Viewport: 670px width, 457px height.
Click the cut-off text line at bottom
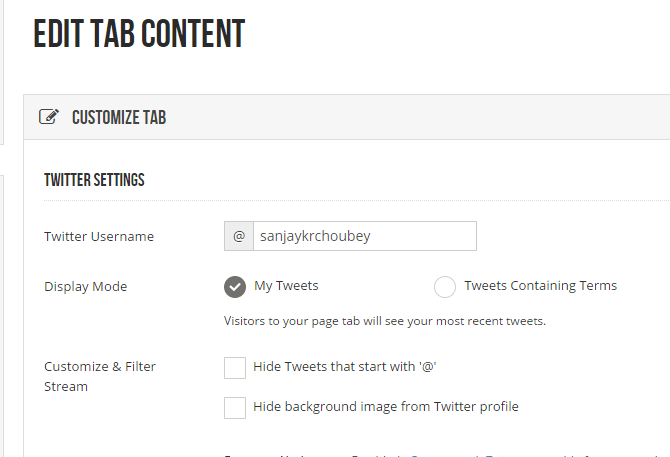[440, 453]
